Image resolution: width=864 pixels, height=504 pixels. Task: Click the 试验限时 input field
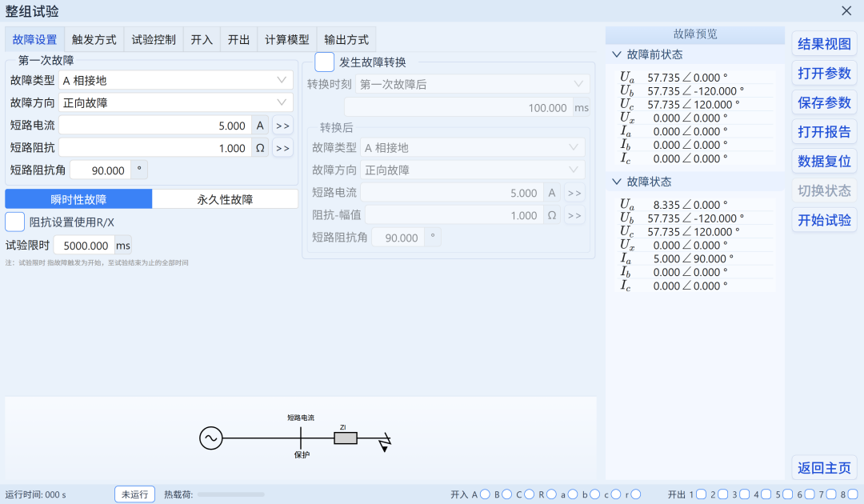(x=84, y=245)
